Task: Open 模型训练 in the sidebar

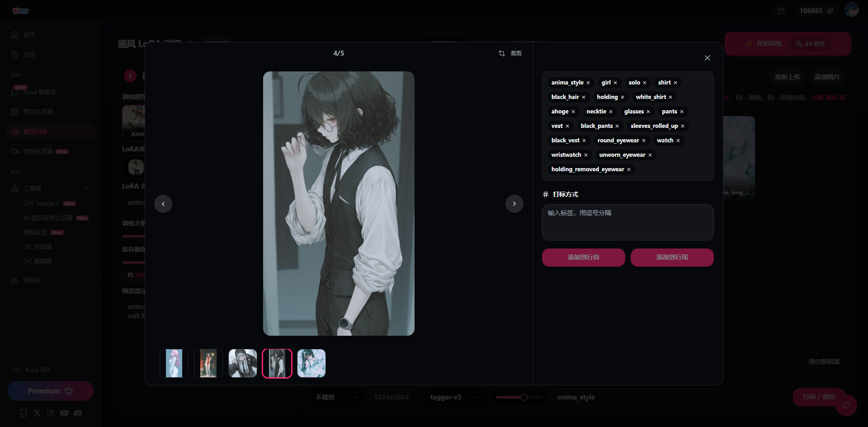Action: pos(50,131)
